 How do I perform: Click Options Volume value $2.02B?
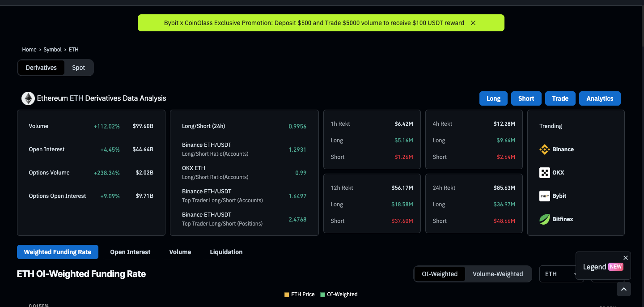tap(144, 173)
